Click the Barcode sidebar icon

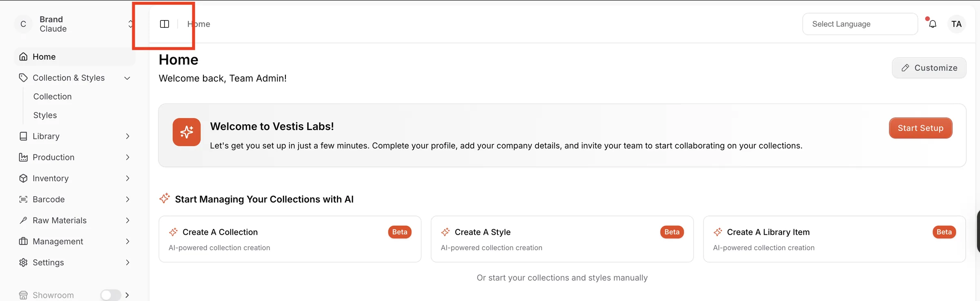[23, 199]
